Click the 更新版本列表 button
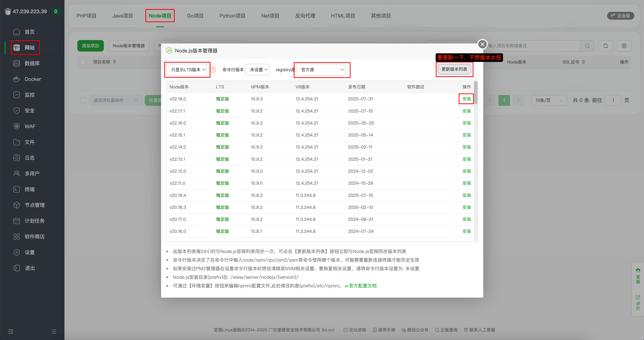Image resolution: width=644 pixels, height=340 pixels. tap(454, 69)
